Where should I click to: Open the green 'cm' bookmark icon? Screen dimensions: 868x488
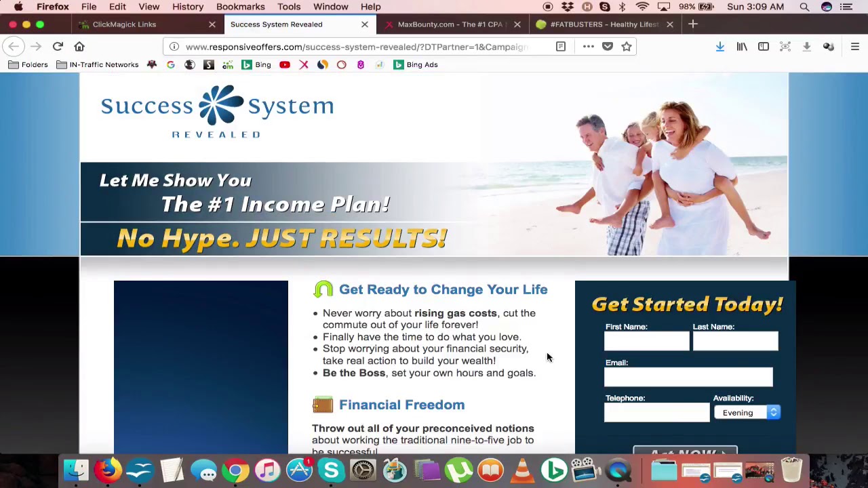tap(228, 65)
